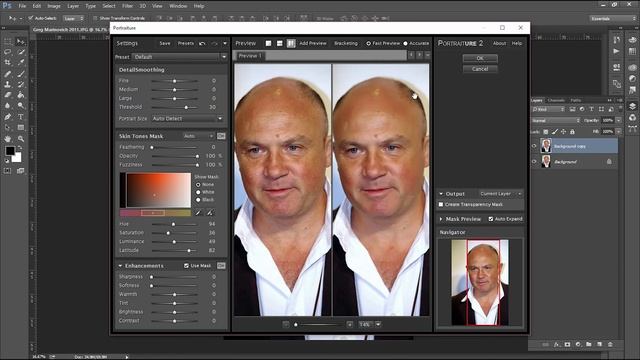Click the filter for type layers icon
640x360 pixels.
(x=591, y=109)
